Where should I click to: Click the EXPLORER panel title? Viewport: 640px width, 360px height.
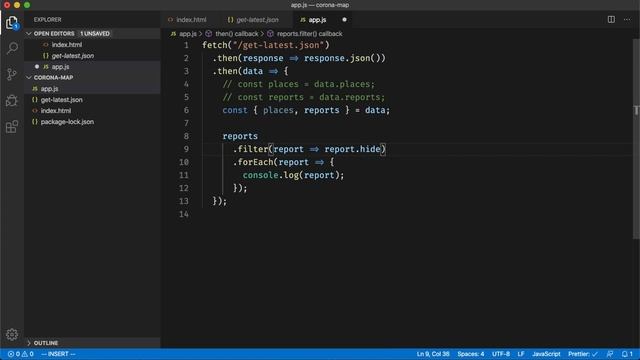point(47,20)
